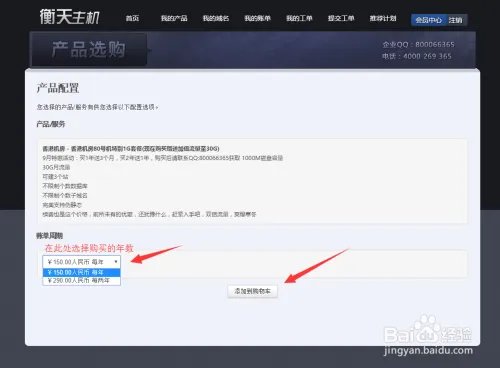The width and height of the screenshot is (500, 368).
Task: Go to 我的产品 in navigation
Action: click(x=174, y=18)
